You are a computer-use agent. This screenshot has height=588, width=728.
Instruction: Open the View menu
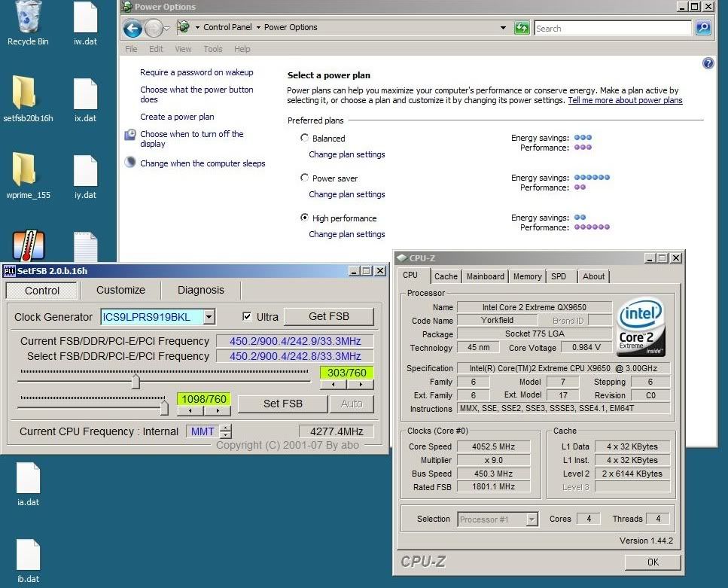pyautogui.click(x=183, y=49)
